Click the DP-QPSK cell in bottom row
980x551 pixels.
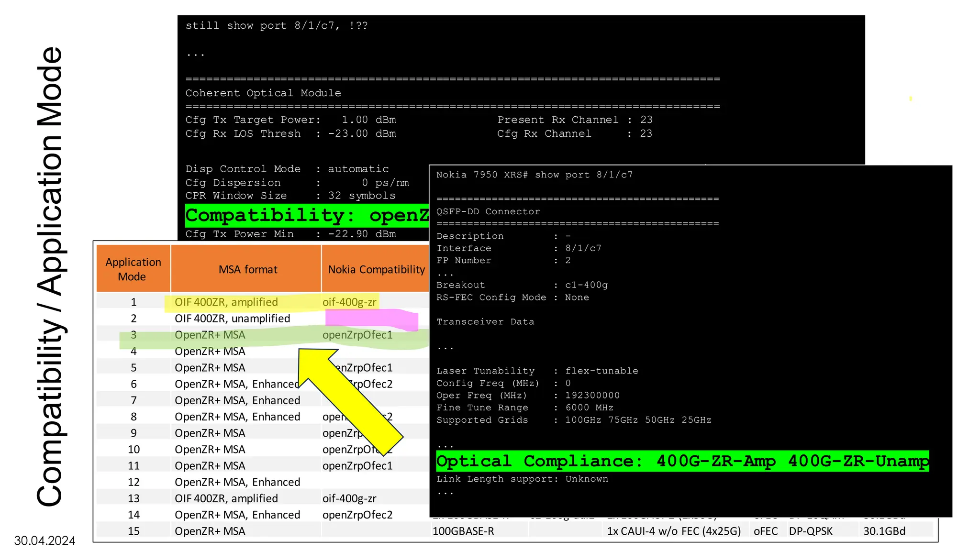(x=810, y=531)
